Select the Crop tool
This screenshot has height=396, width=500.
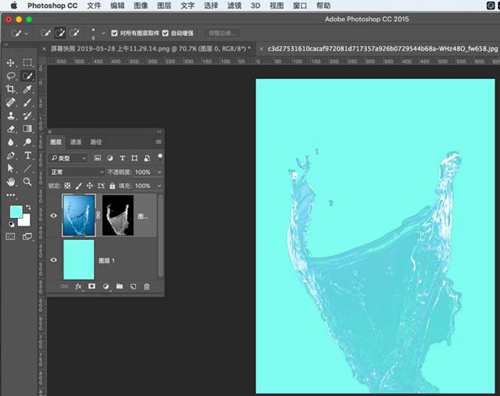[x=11, y=89]
